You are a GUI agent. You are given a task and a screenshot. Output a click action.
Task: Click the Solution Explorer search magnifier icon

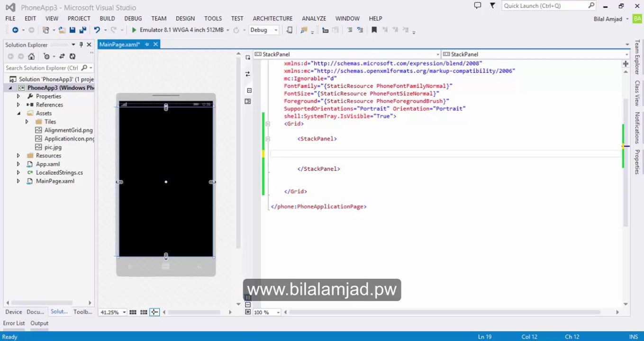(84, 68)
